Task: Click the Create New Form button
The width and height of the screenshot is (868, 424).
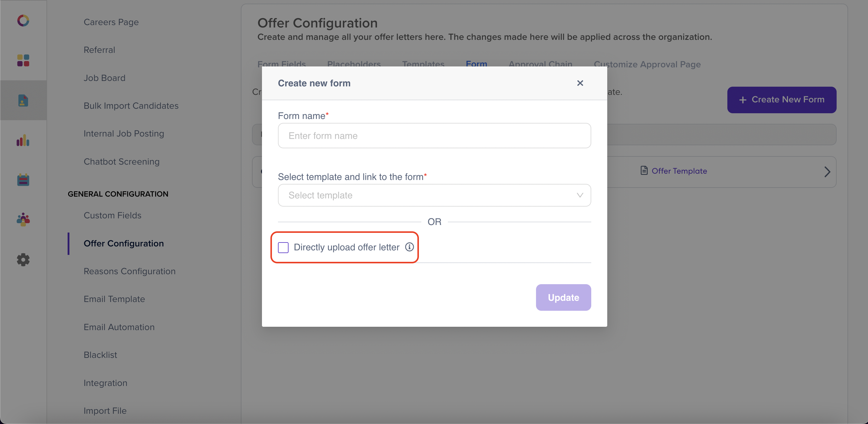Action: (x=782, y=100)
